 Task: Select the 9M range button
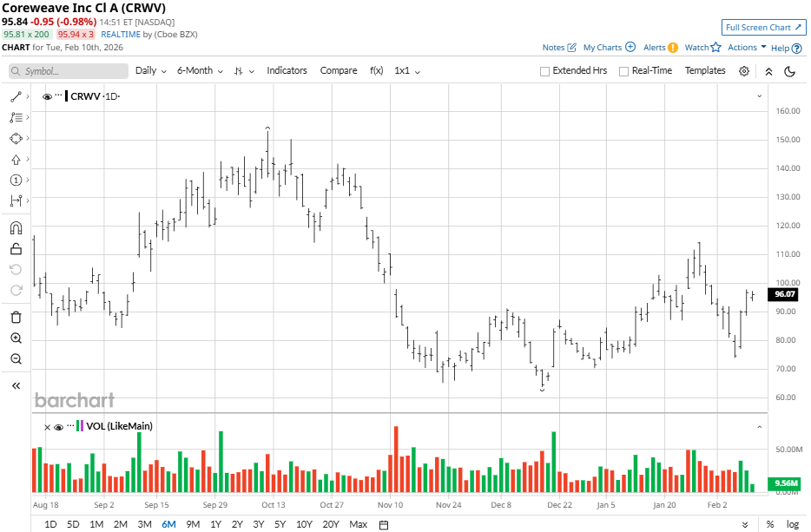193,524
